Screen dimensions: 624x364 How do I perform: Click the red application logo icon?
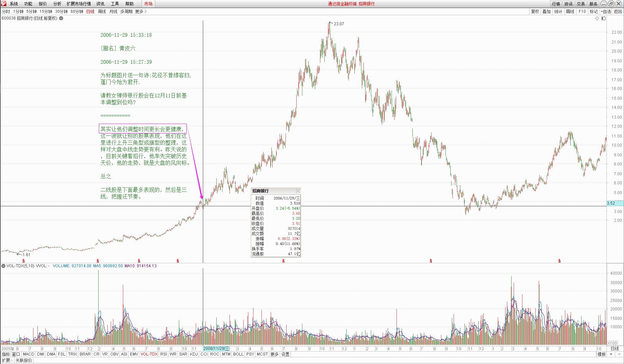(4, 4)
